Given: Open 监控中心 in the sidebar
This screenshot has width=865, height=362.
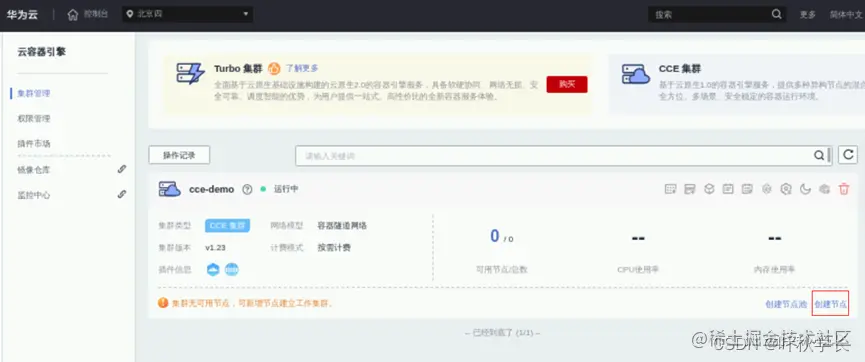Looking at the screenshot, I should tap(34, 195).
